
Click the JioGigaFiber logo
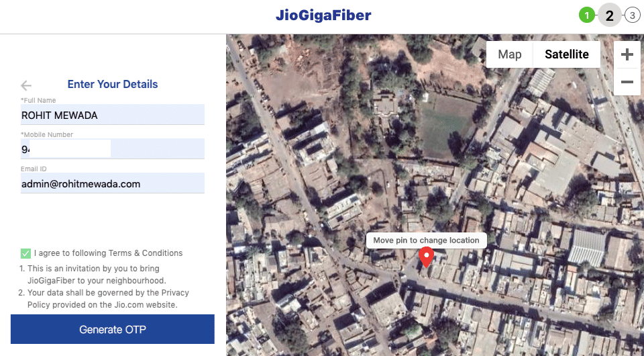[x=323, y=15]
